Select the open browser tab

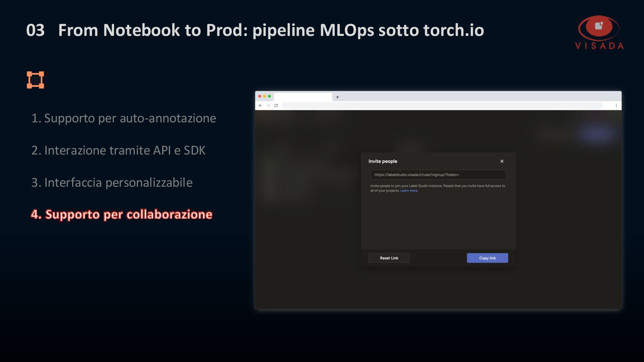(x=303, y=97)
